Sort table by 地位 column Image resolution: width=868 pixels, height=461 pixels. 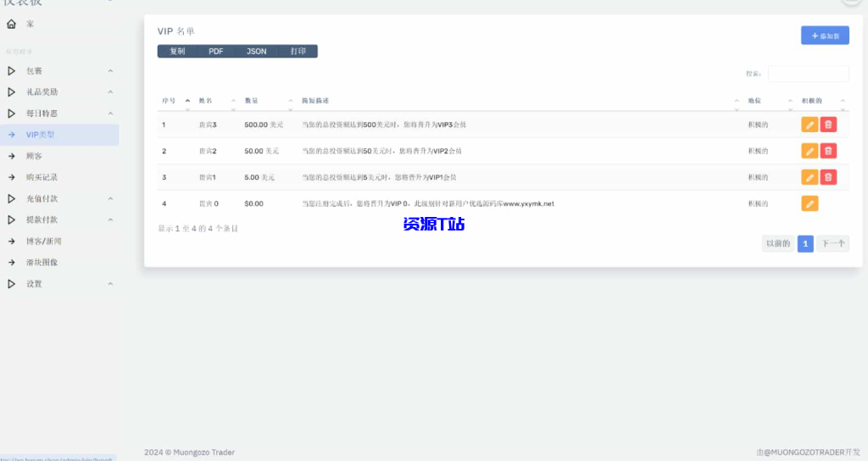point(770,101)
